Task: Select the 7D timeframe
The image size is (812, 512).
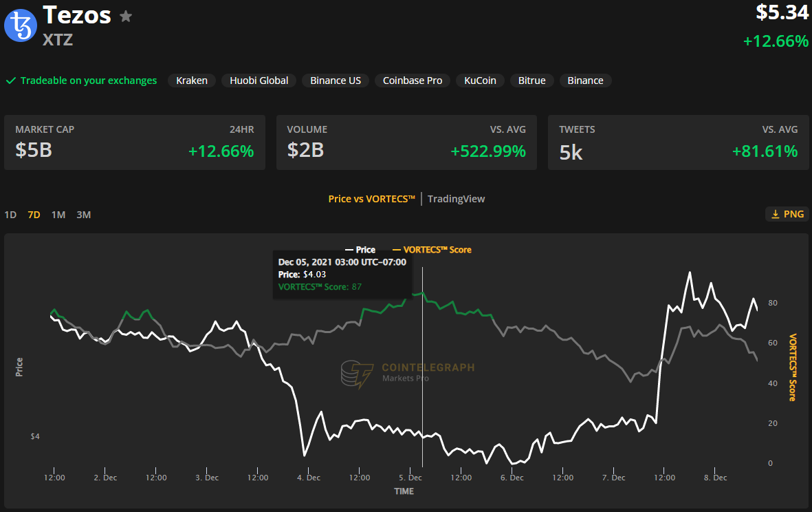Action: [33, 214]
